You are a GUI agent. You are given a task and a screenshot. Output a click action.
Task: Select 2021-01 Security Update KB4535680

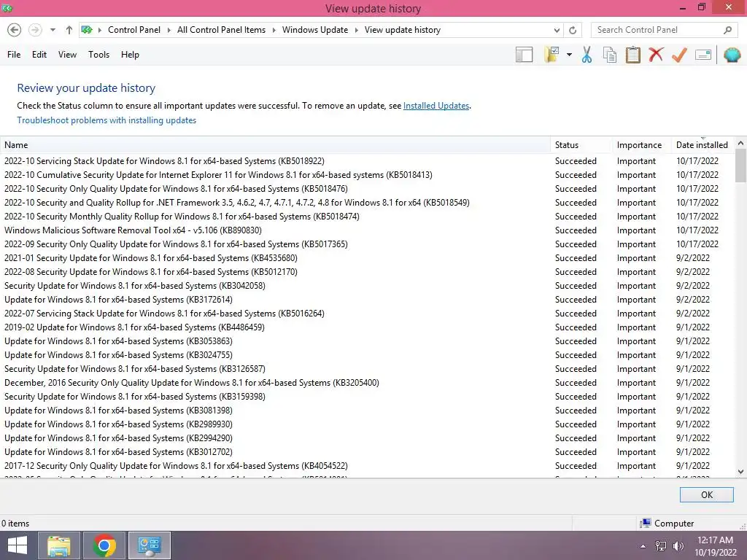tap(368, 257)
